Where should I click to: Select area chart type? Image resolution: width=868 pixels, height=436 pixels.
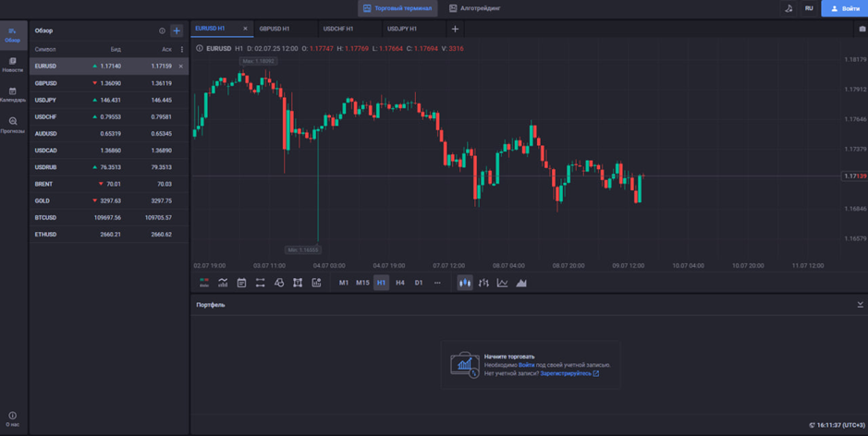[x=521, y=283]
